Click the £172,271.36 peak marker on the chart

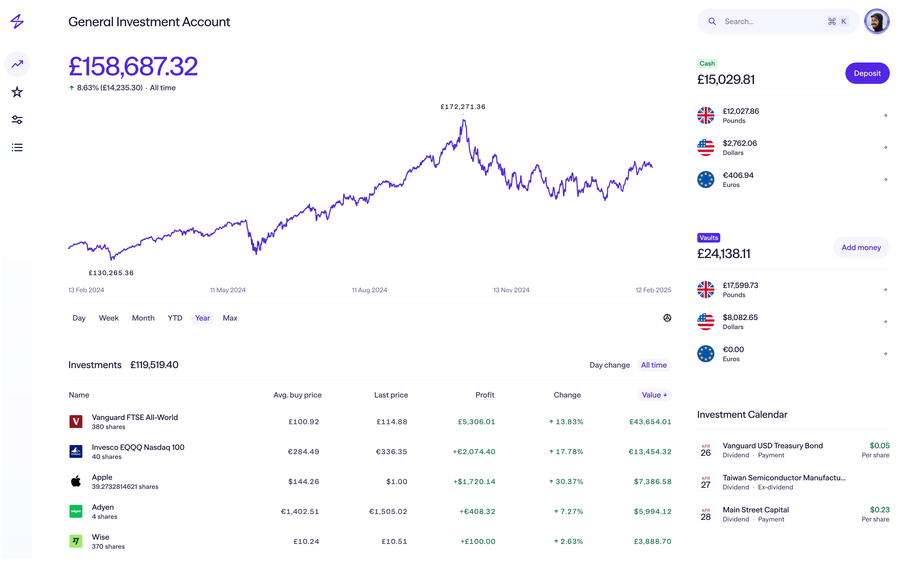point(463,106)
